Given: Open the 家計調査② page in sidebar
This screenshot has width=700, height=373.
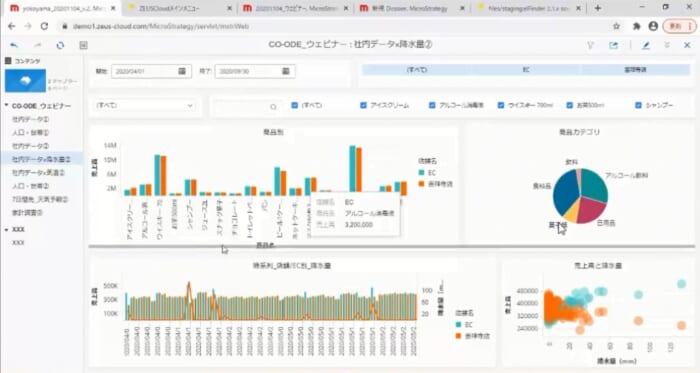Looking at the screenshot, I should pos(27,213).
